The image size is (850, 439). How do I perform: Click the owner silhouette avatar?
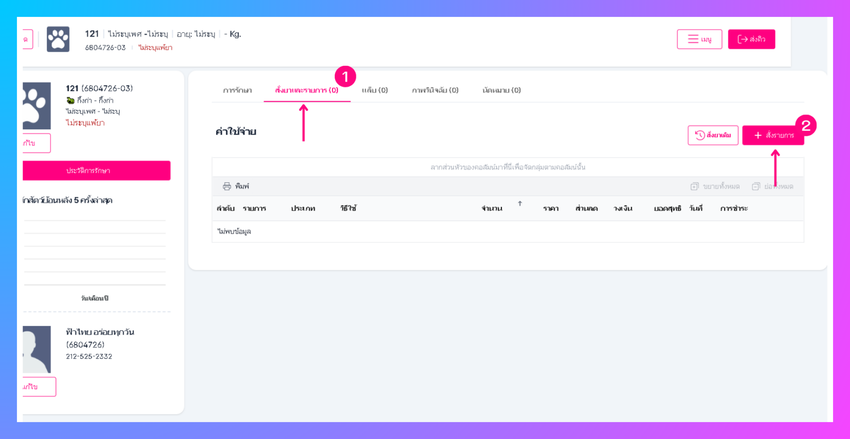pyautogui.click(x=36, y=349)
